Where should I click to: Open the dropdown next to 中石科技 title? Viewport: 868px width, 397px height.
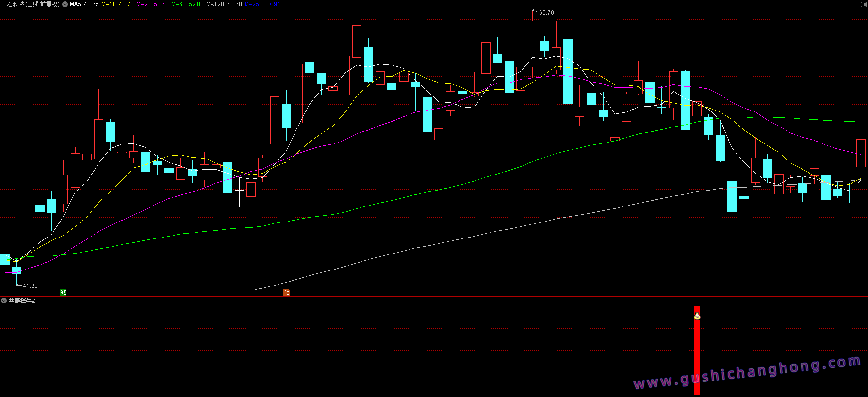(65, 4)
